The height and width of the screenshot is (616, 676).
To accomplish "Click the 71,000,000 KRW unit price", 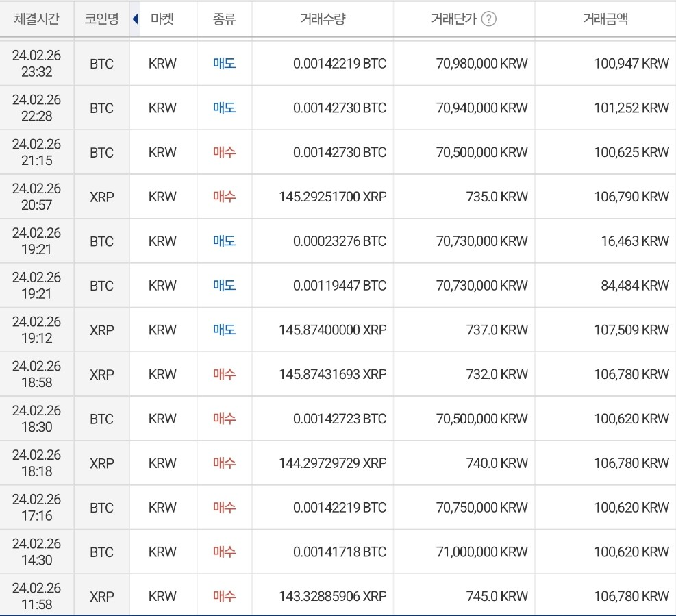I will pos(482,552).
